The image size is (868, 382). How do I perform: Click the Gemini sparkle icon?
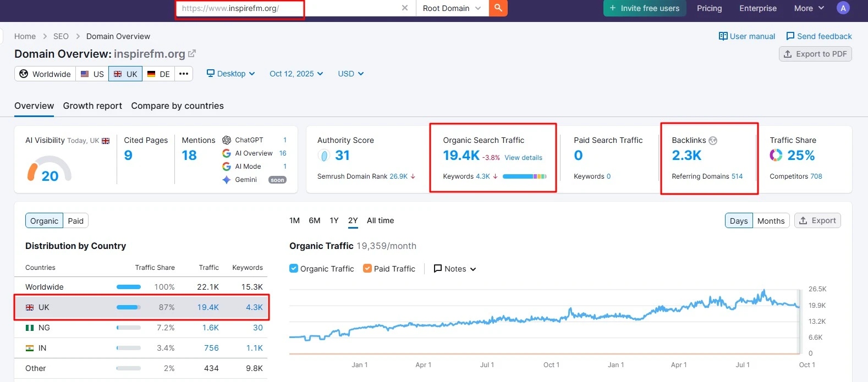pyautogui.click(x=226, y=180)
